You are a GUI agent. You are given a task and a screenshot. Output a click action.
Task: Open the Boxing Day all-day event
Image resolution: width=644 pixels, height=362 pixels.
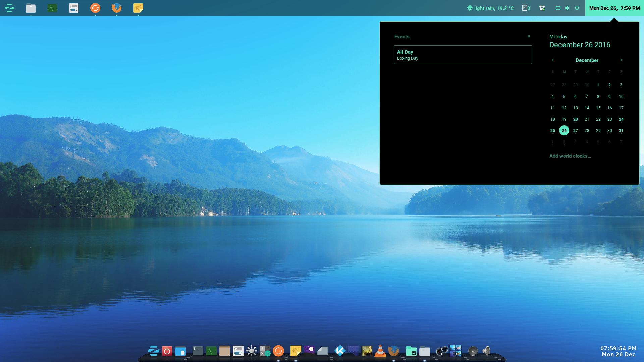pyautogui.click(x=463, y=55)
